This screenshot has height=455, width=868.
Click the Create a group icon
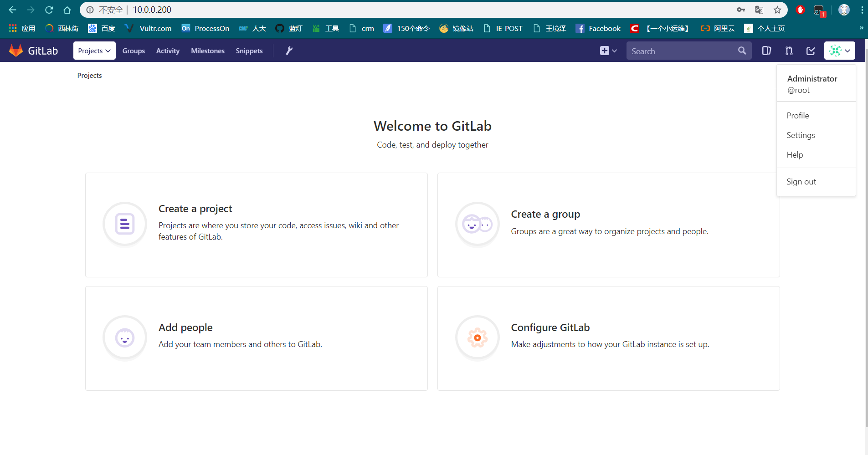point(477,224)
